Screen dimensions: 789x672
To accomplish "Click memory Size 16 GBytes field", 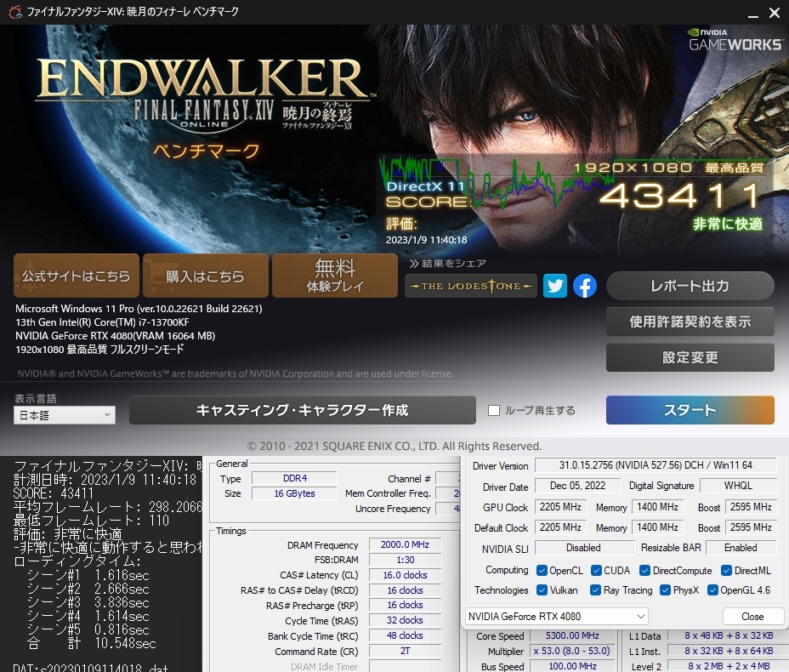I will (295, 493).
